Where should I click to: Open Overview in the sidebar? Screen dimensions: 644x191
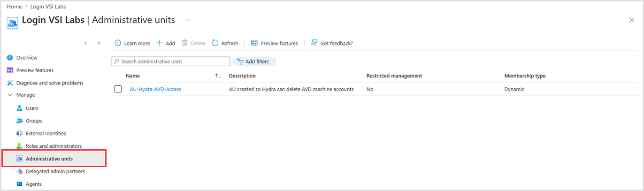[27, 58]
